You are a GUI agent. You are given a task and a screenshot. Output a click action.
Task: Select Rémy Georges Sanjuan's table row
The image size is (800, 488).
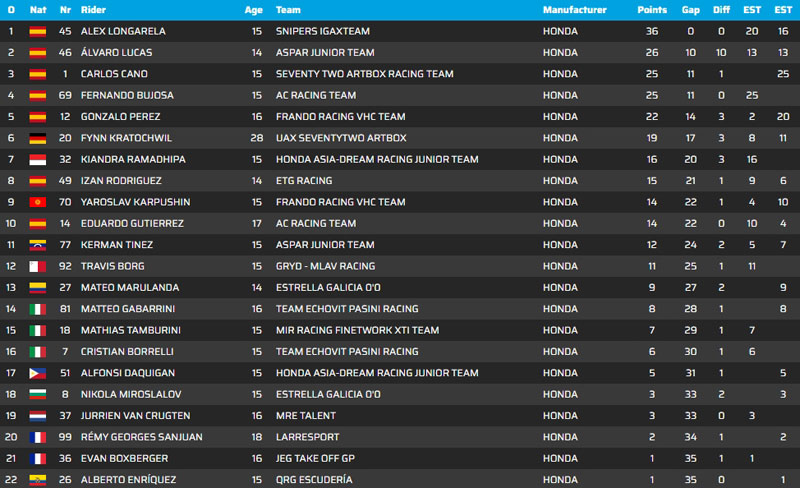(400, 437)
